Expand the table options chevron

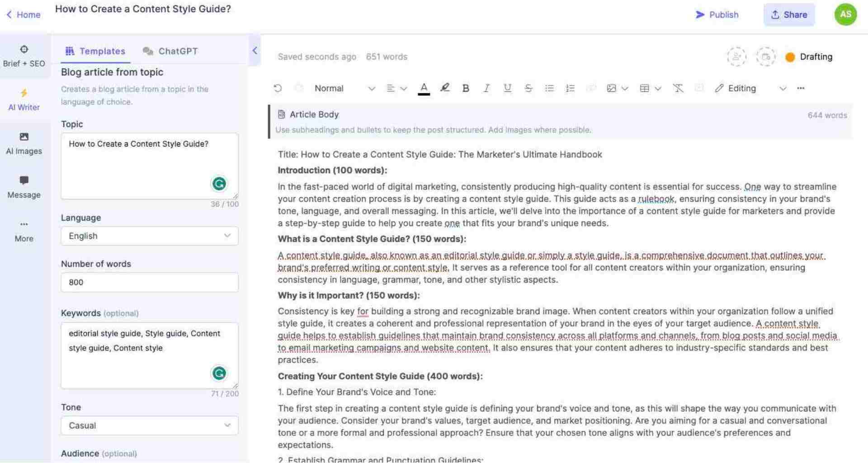[x=658, y=89]
